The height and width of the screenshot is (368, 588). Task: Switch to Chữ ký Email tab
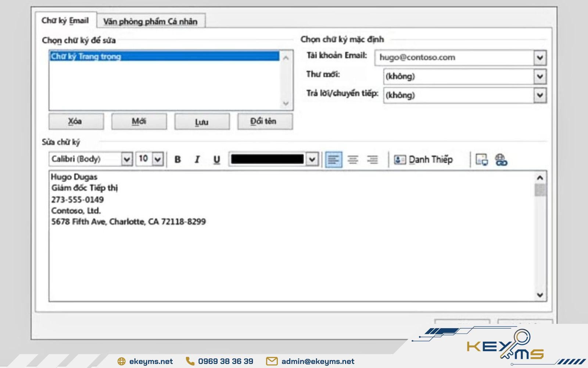tap(65, 21)
